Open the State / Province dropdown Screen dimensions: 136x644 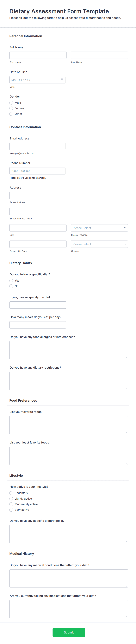pos(99,228)
